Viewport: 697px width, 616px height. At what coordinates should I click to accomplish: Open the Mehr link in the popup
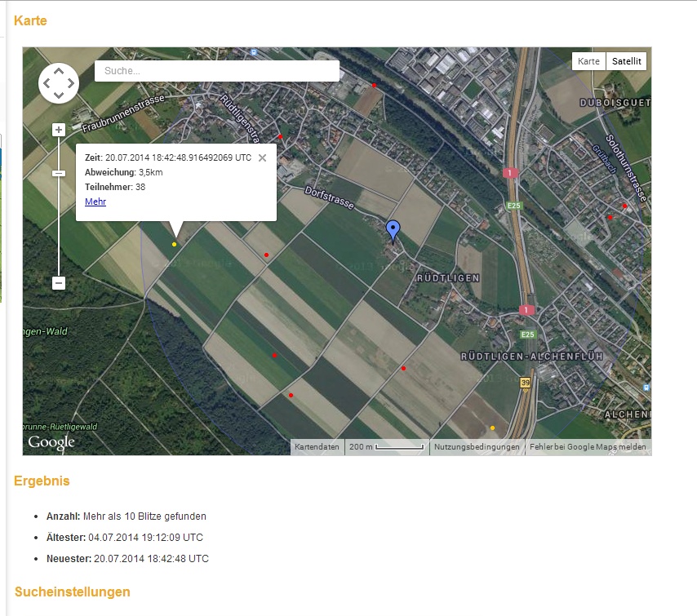pos(95,202)
